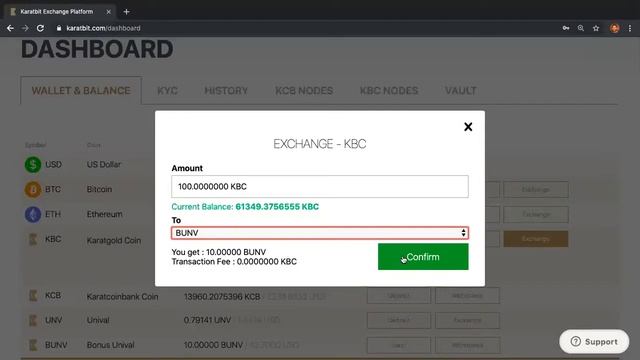This screenshot has width=640, height=360.
Task: Click the Exchange button in the Bitcoin row
Action: (x=536, y=189)
